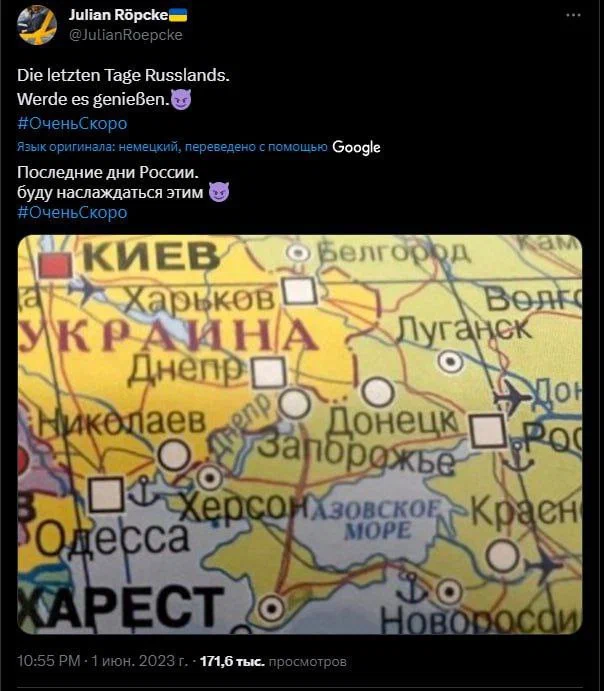Click the Луганск circle marker on the map
Image resolution: width=604 pixels, height=691 pixels.
[450, 362]
